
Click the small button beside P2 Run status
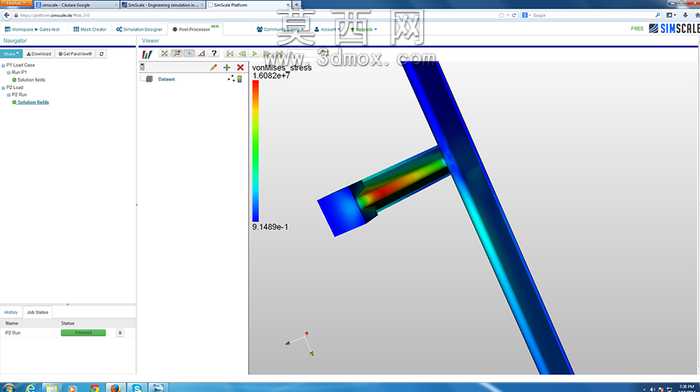pyautogui.click(x=120, y=333)
